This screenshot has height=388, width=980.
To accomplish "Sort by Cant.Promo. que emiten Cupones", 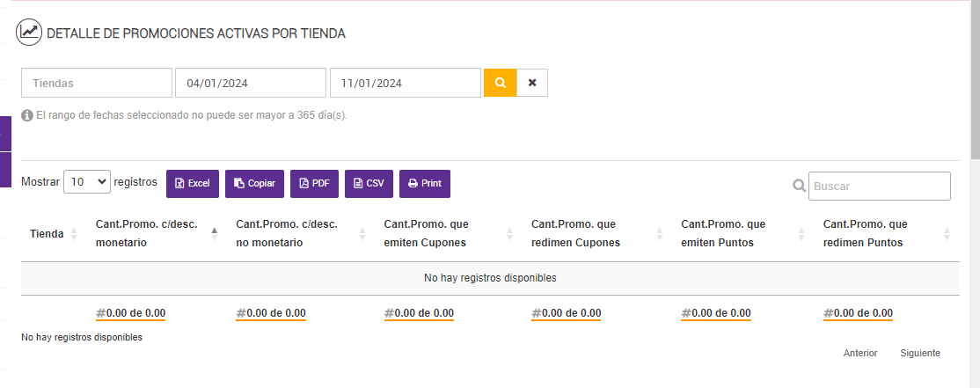I will coord(449,234).
